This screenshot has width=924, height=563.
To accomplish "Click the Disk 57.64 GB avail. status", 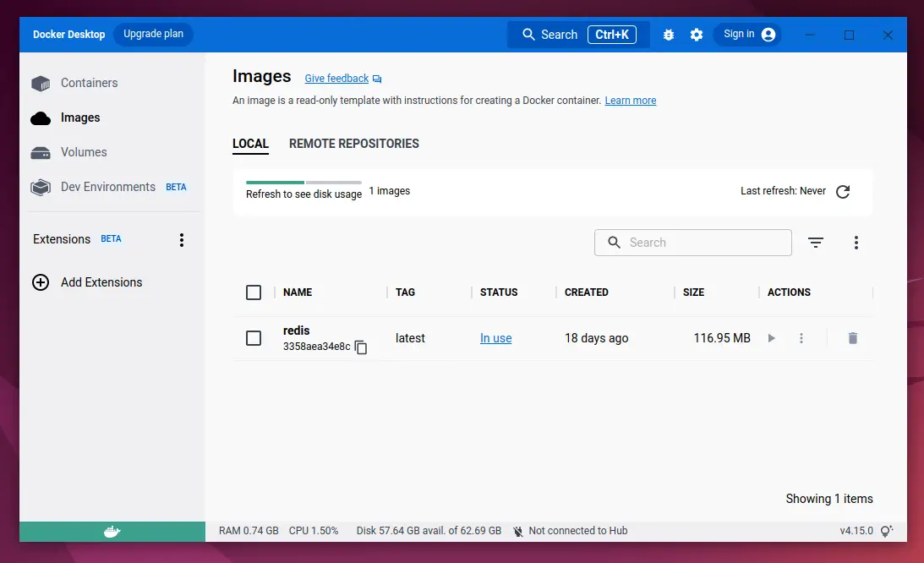I will [x=429, y=531].
